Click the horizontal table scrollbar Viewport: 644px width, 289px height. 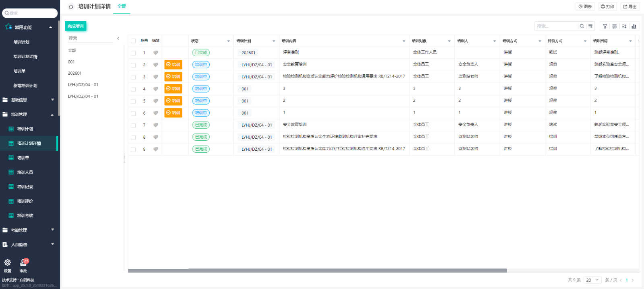pos(318,271)
